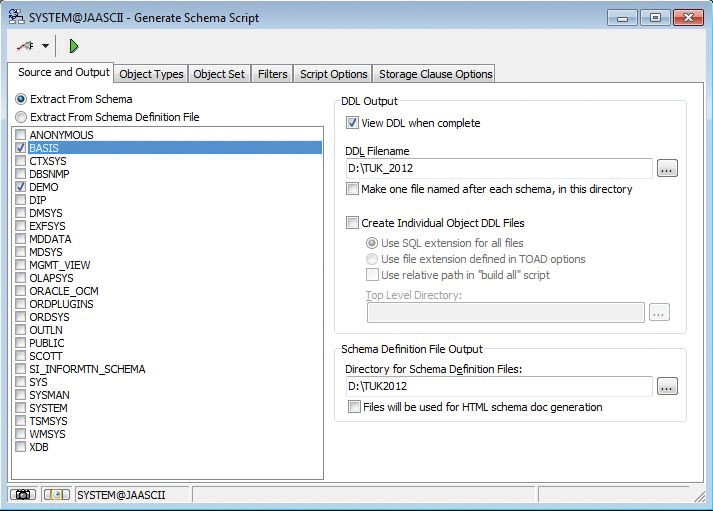Toggle View DDL when complete checkbox
This screenshot has height=511, width=713.
tap(352, 123)
